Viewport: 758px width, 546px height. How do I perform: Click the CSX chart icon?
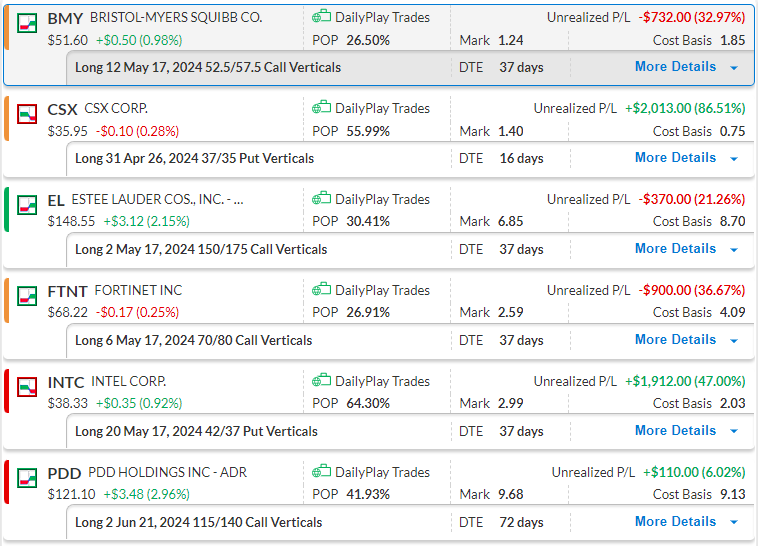click(27, 114)
